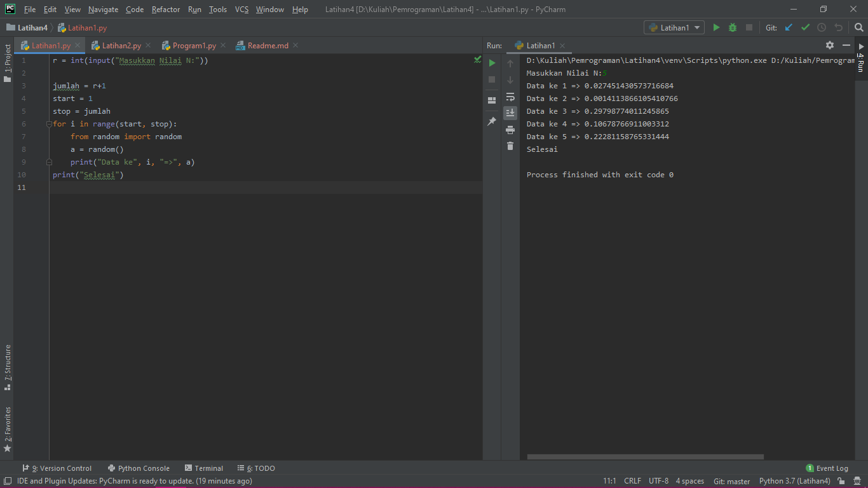Click the horizontal scrollbar below console output
Viewport: 868px width, 488px height.
tap(644, 457)
